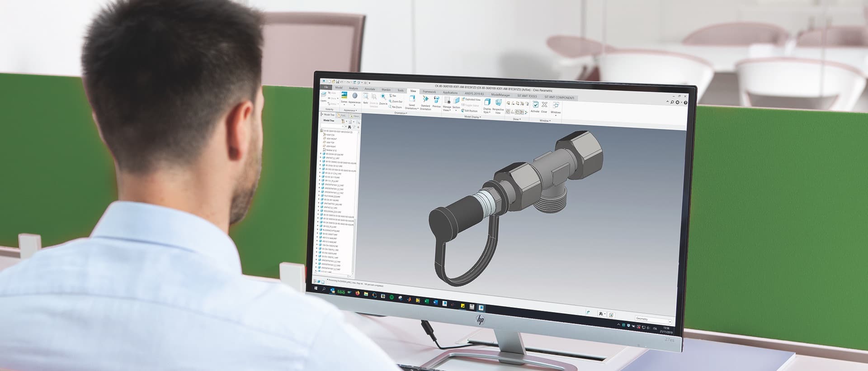Screen dimensions: 868x371
Task: Click the Exploded View command
Action: point(471,100)
